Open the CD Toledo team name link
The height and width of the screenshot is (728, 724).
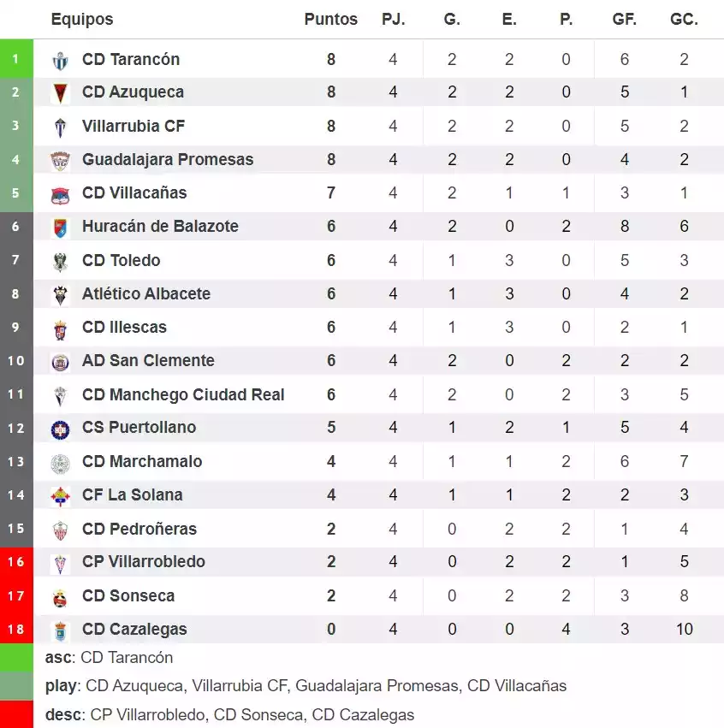pyautogui.click(x=121, y=260)
